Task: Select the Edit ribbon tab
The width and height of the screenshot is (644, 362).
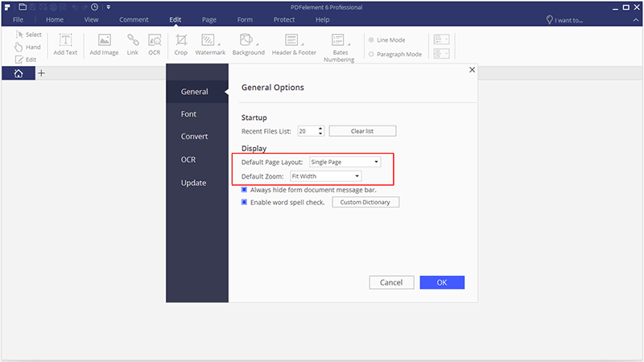Action: [x=175, y=19]
